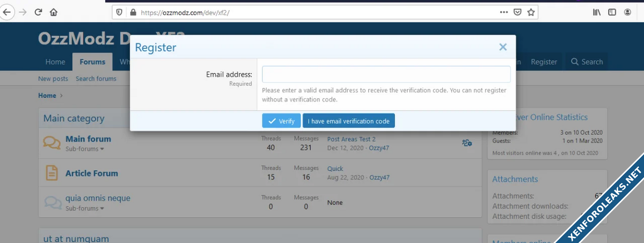Focus the Email address input field

[386, 74]
